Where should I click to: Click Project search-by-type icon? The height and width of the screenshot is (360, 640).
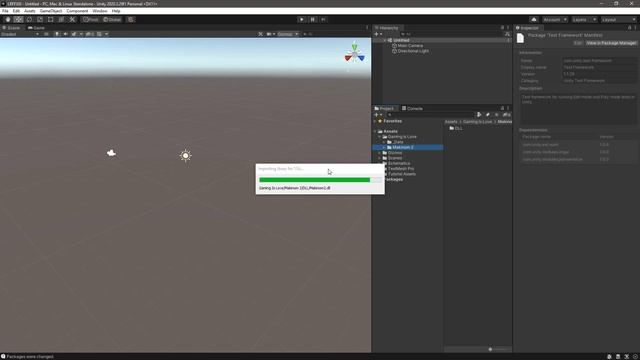pos(479,115)
